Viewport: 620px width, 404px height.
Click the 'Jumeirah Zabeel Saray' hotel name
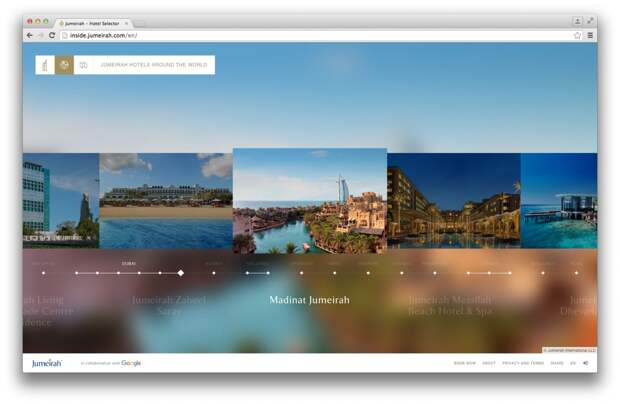169,305
